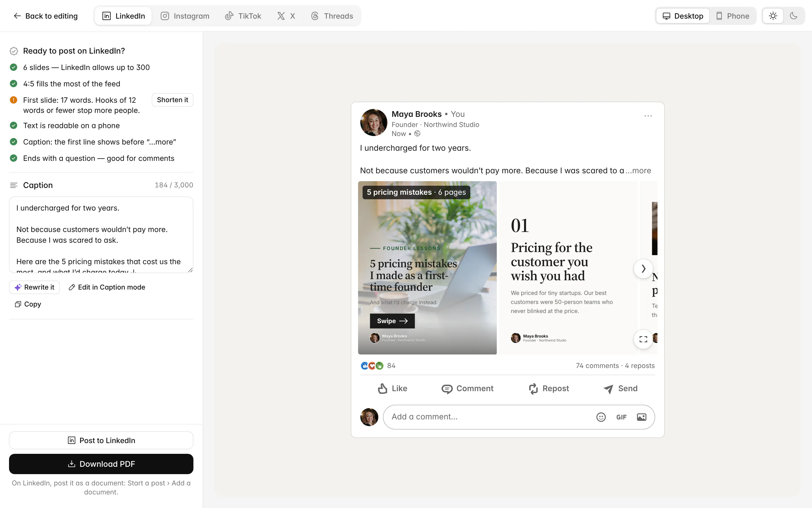
Task: Open carousel fullscreen view icon
Action: pyautogui.click(x=643, y=339)
